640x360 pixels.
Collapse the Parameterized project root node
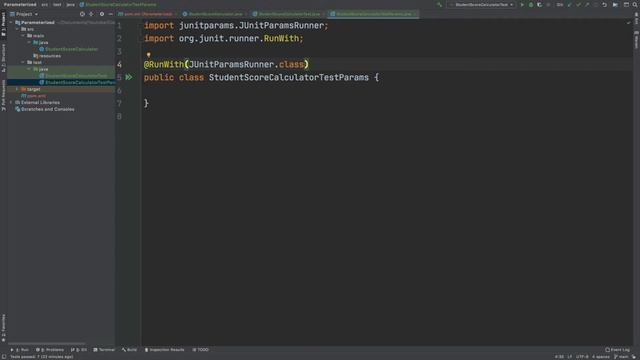tap(11, 22)
